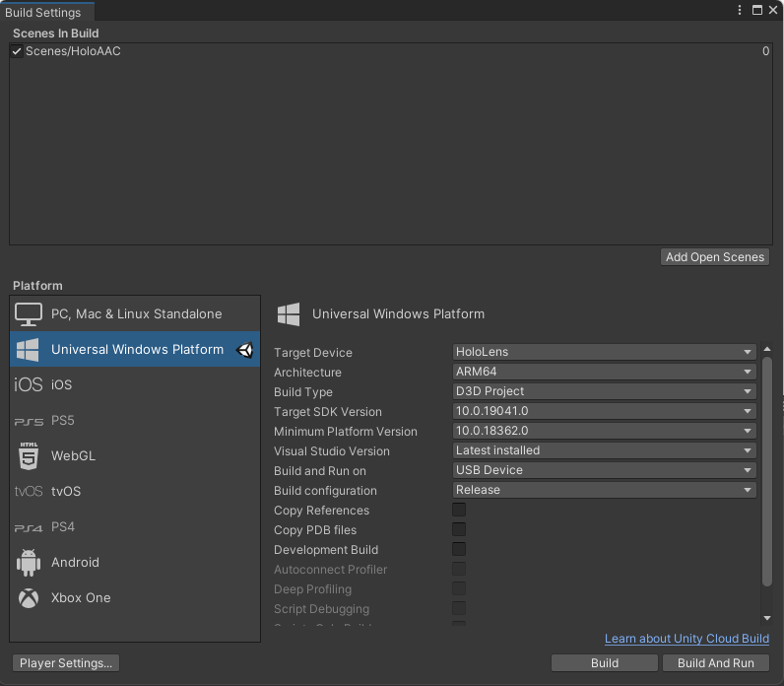Open the Build and Run on dropdown
The image size is (784, 686).
click(604, 470)
